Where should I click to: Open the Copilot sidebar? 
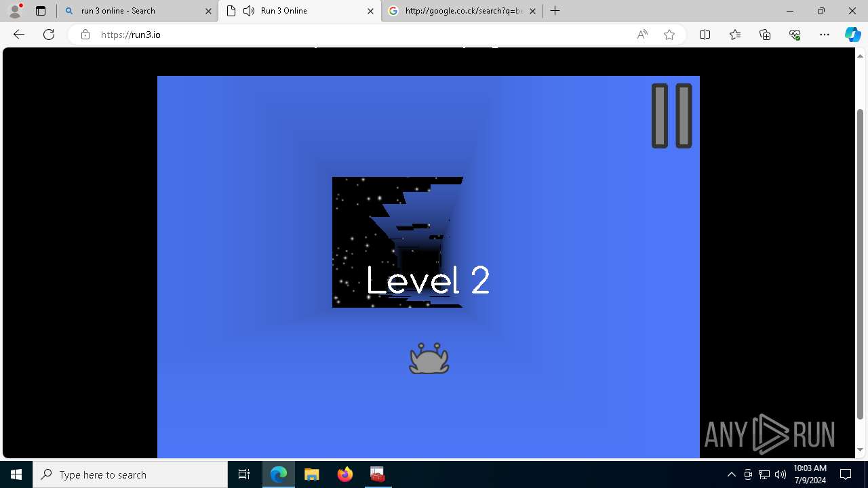[852, 35]
